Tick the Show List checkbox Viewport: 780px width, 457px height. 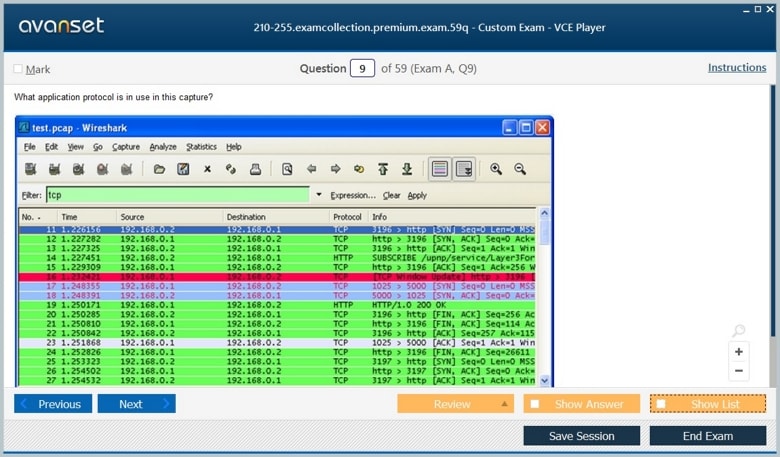(x=661, y=404)
